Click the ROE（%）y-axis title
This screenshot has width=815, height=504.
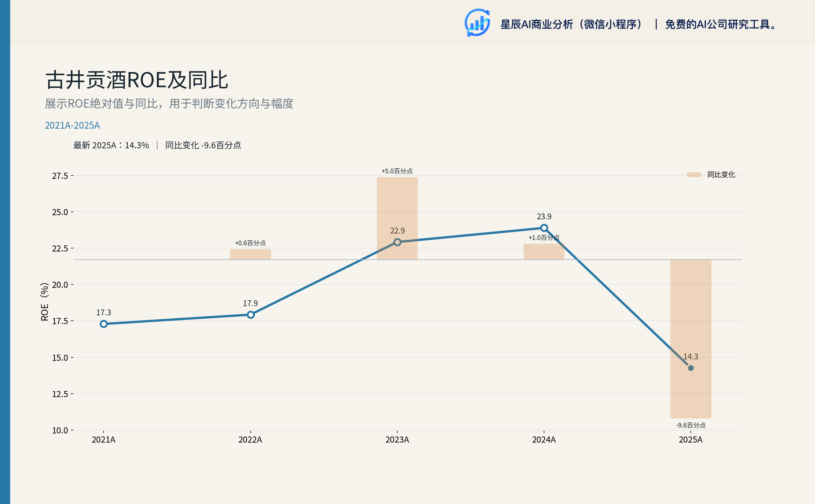click(44, 302)
